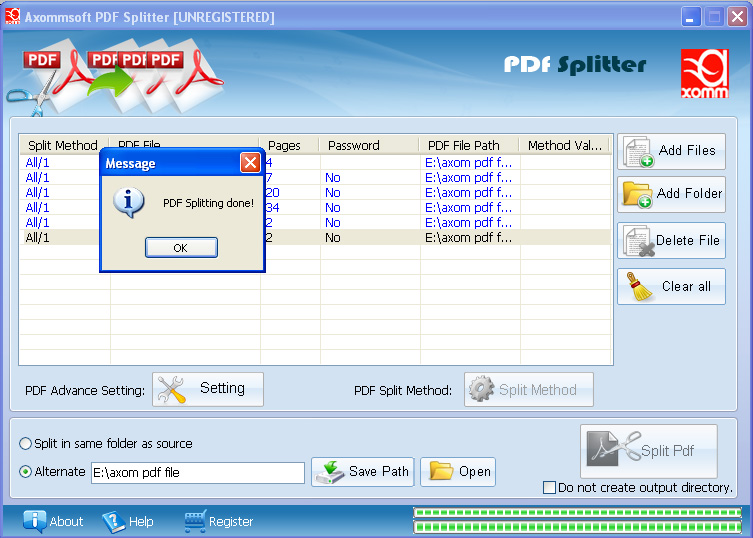Click the PDF File Path column header
The height and width of the screenshot is (538, 753).
[464, 146]
